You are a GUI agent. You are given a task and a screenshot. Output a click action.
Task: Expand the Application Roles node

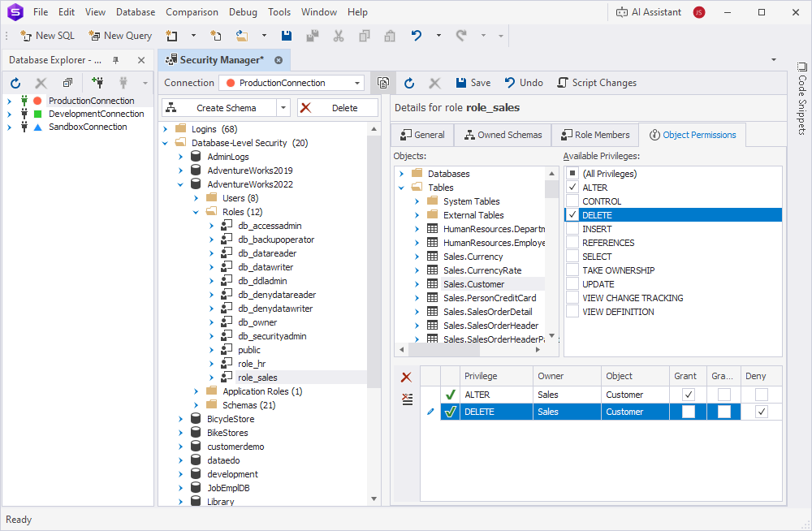(195, 391)
